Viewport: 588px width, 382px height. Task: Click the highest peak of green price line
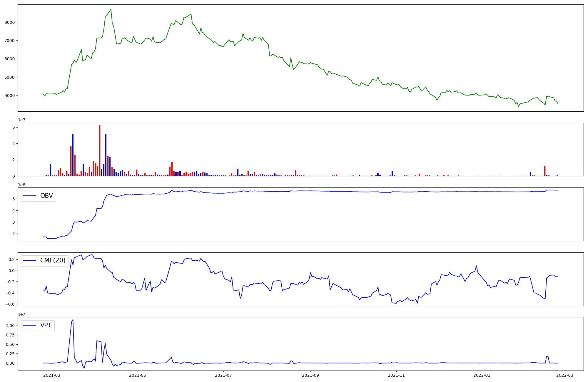[111, 9]
